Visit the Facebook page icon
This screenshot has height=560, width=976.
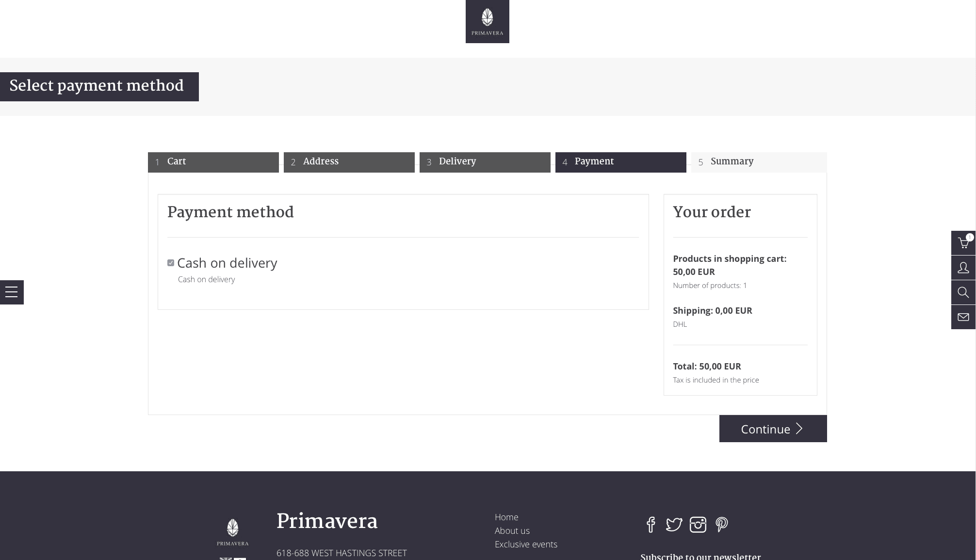[651, 525]
